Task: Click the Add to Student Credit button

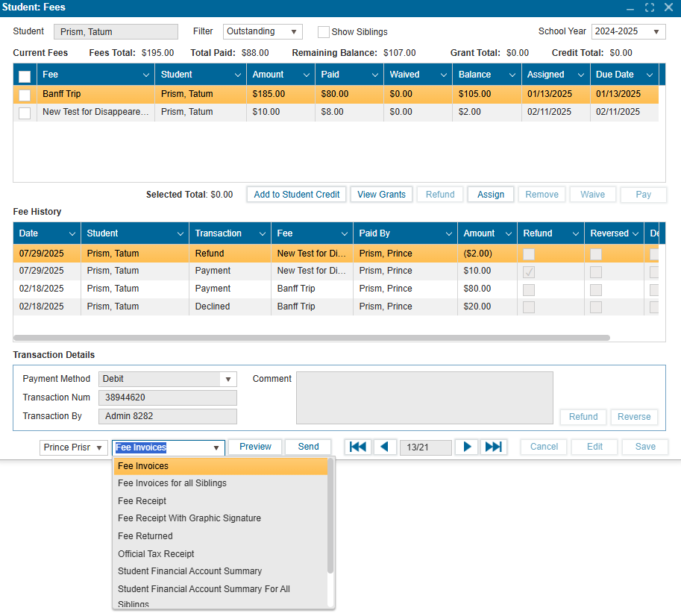Action: tap(297, 195)
